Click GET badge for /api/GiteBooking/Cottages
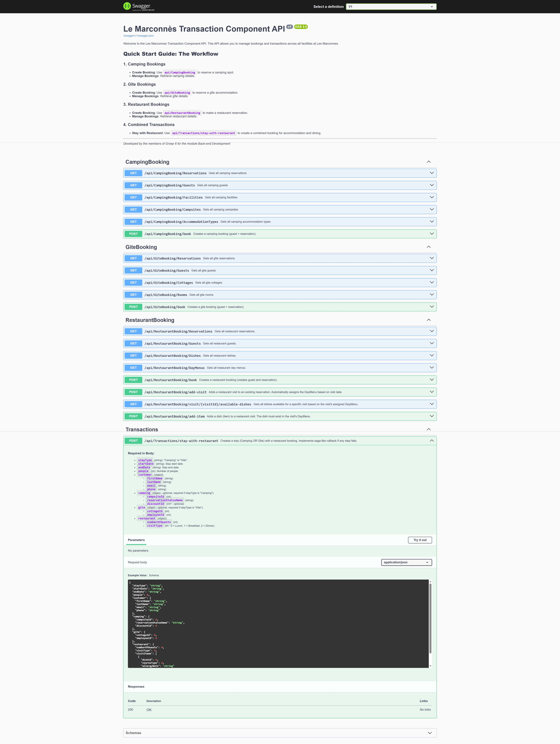 (x=133, y=283)
